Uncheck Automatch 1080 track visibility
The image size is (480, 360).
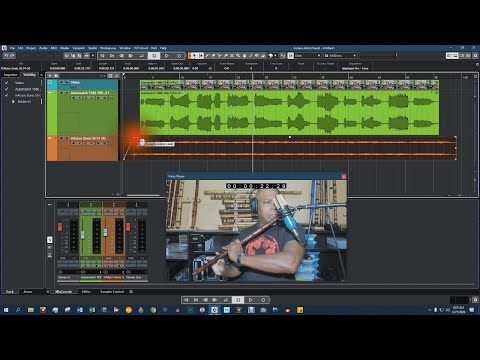tap(7, 89)
